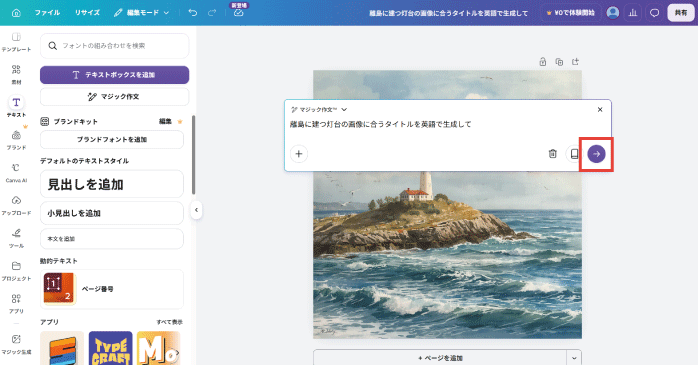This screenshot has width=698, height=365.
Task: Select the テキスト sidebar tab
Action: [x=16, y=107]
